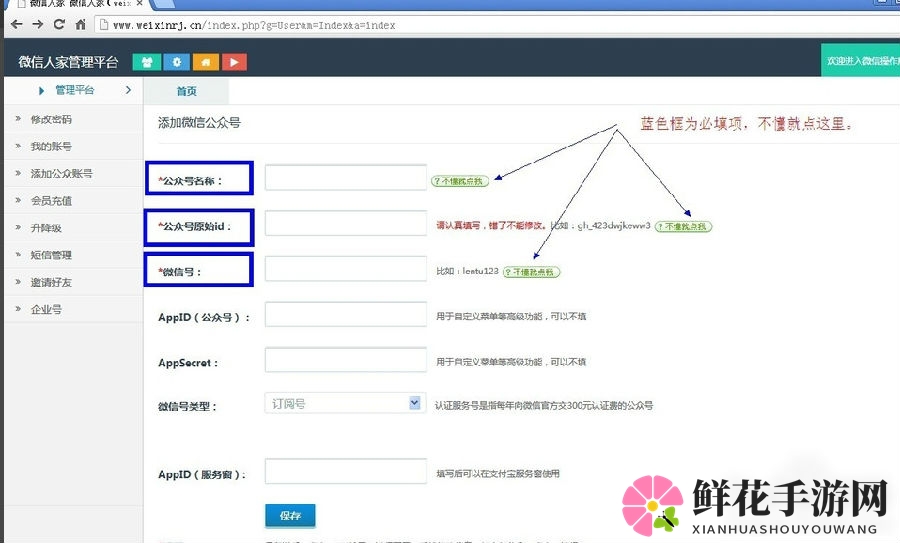Click the 用于自定义菜单 hint beside AppSecret
Screen dimensions: 900x543
click(511, 362)
